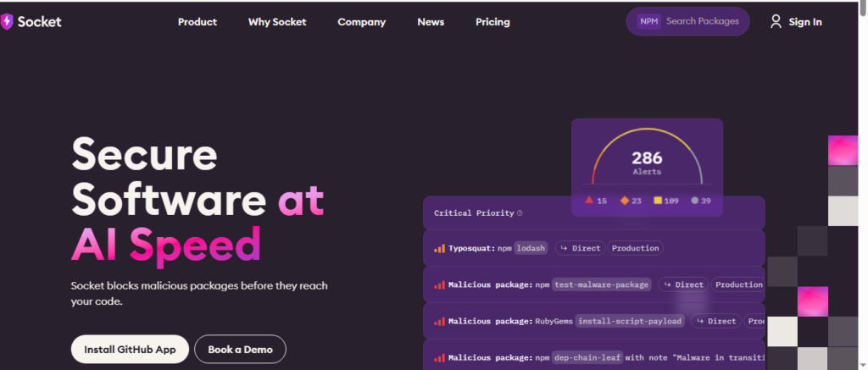Click the test-malware-package tag
The height and width of the screenshot is (370, 868).
(x=601, y=284)
